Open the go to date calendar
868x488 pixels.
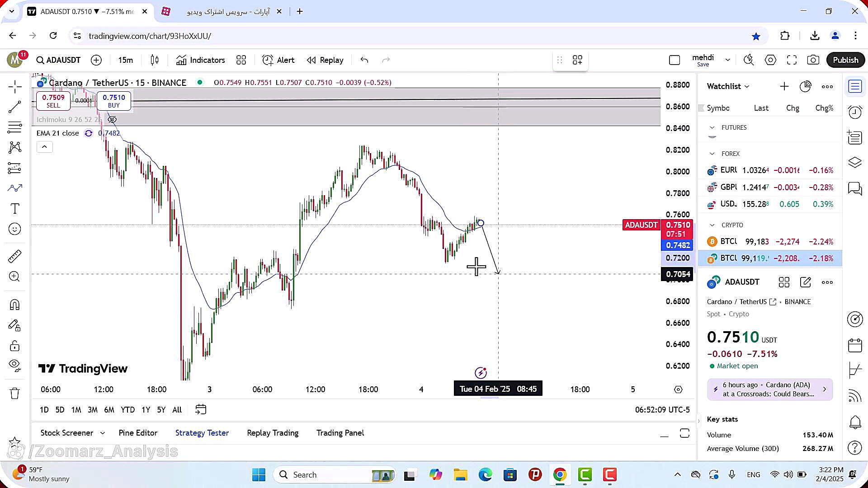click(201, 409)
